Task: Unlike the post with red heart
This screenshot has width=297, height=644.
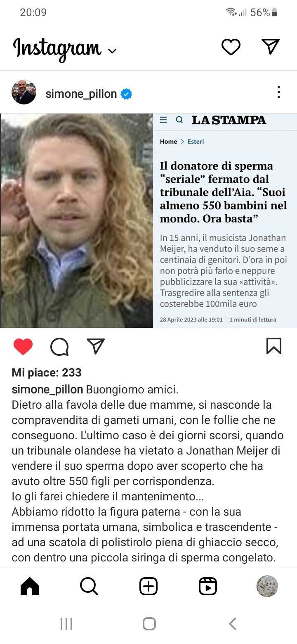Action: pyautogui.click(x=23, y=346)
